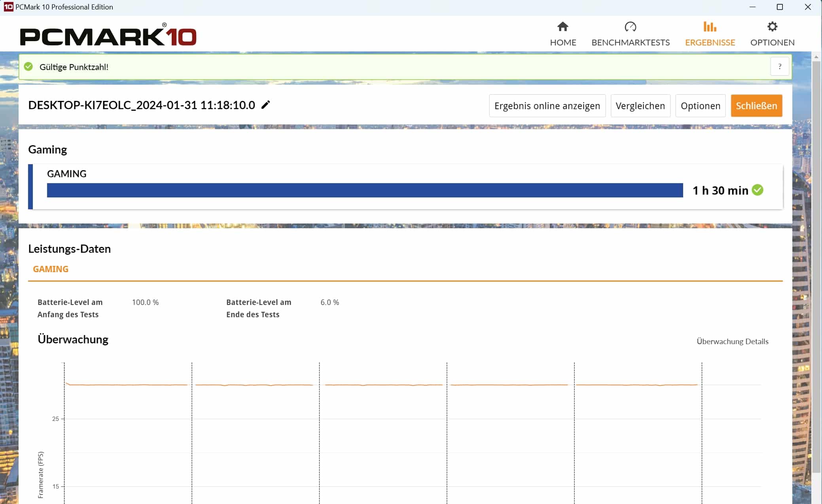Click the green check next to 1 h 30 min
This screenshot has height=504, width=822.
758,190
